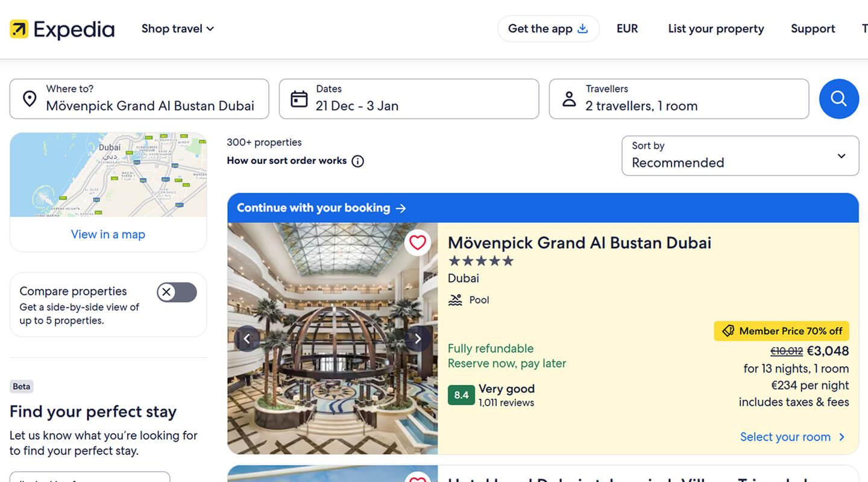
Task: Click the Beta label
Action: 22,387
